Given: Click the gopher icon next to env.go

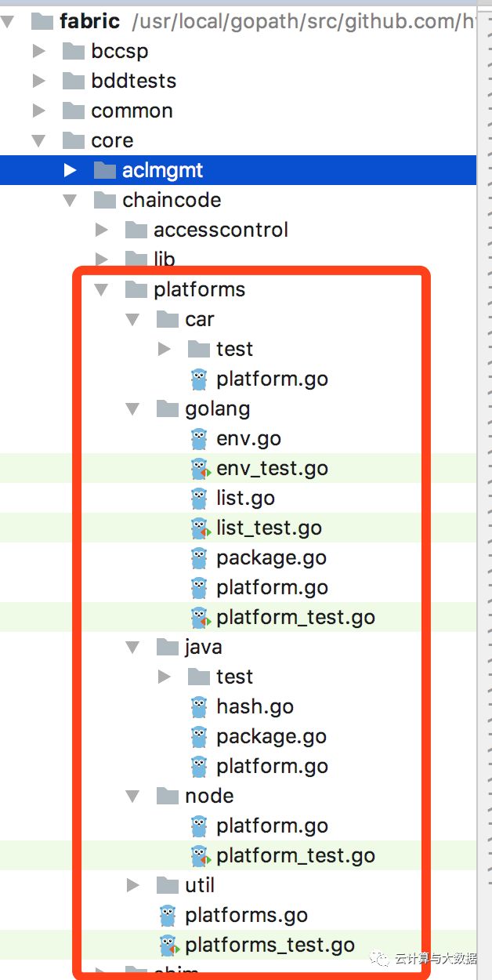Looking at the screenshot, I should point(198,438).
